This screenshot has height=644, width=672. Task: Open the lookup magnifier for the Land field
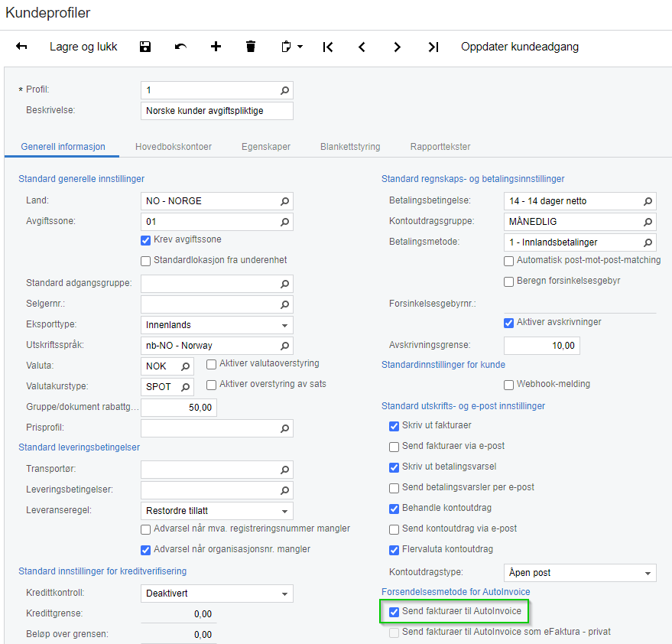(x=284, y=200)
